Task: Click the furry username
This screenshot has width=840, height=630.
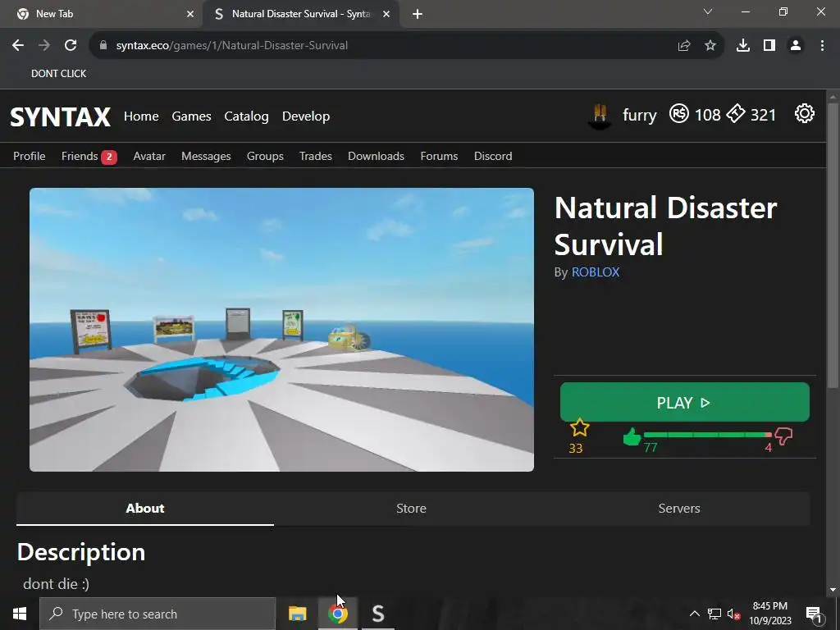Action: coord(640,115)
